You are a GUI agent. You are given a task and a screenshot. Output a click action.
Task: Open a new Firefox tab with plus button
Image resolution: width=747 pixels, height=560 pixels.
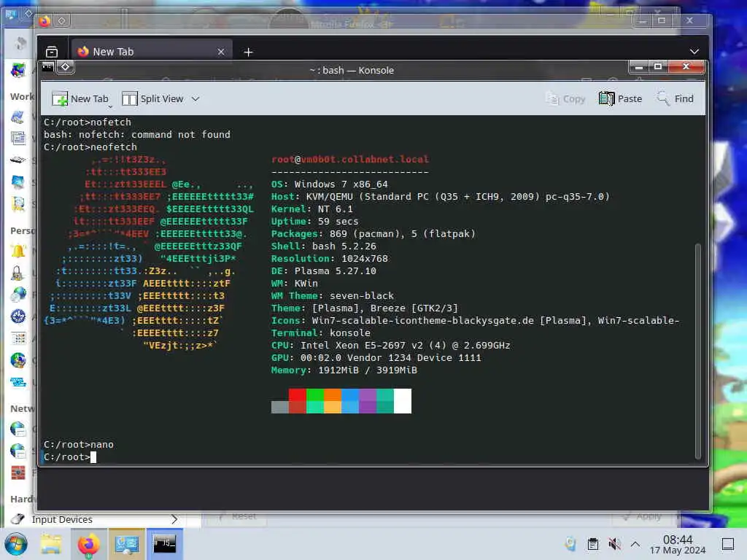248,52
